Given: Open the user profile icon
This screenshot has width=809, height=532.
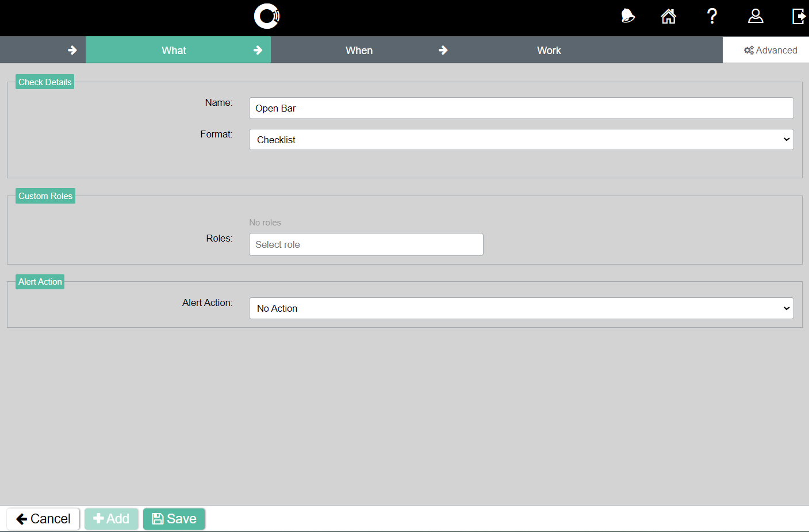Looking at the screenshot, I should coord(756,16).
